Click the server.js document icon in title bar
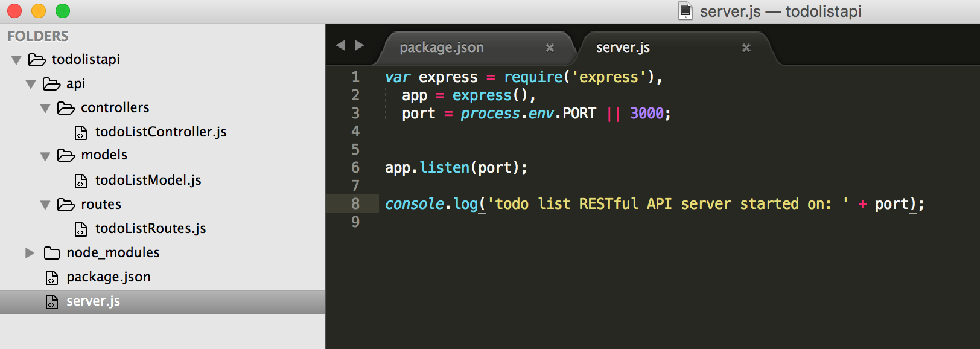This screenshot has width=980, height=349. (x=686, y=11)
